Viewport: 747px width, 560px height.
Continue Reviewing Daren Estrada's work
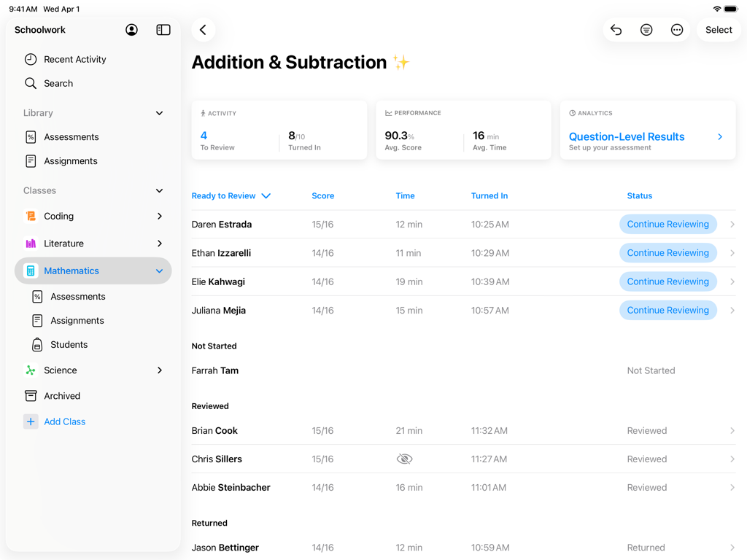tap(667, 224)
